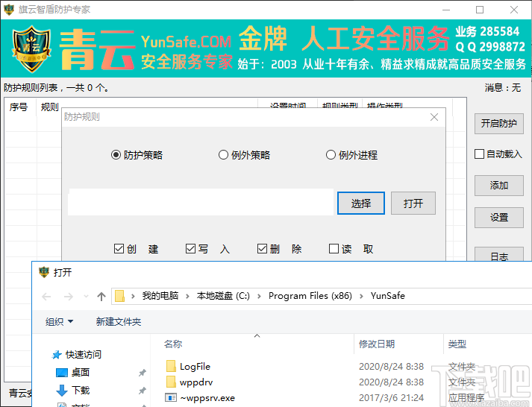Click the 序号 column header

click(x=19, y=107)
